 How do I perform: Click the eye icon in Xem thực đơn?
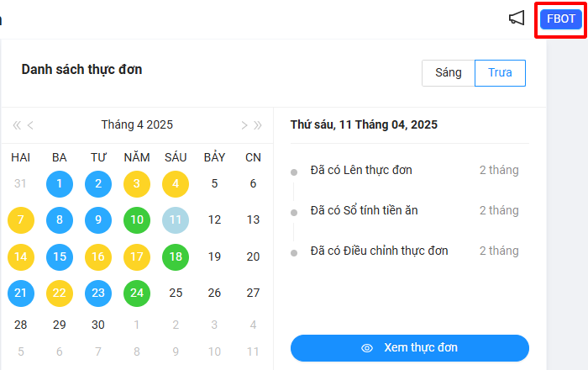(366, 347)
